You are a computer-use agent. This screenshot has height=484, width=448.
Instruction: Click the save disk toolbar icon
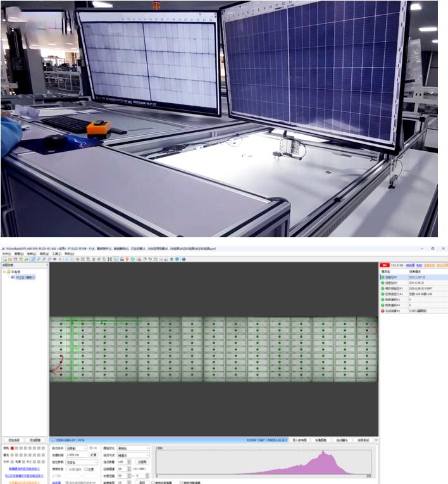16,259
